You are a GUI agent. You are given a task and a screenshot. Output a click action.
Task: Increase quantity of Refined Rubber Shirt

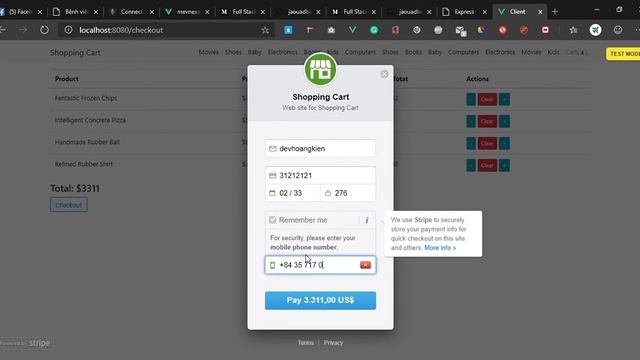[x=504, y=165]
